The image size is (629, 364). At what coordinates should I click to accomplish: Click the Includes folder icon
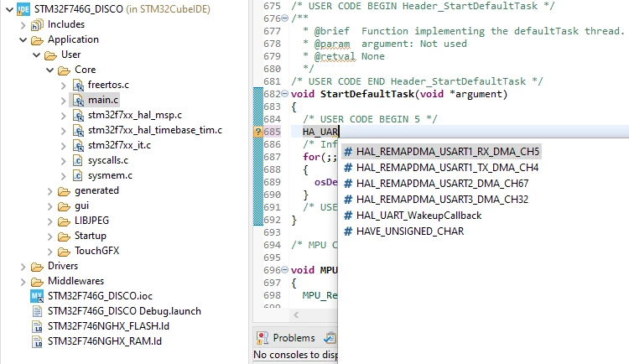(x=37, y=25)
